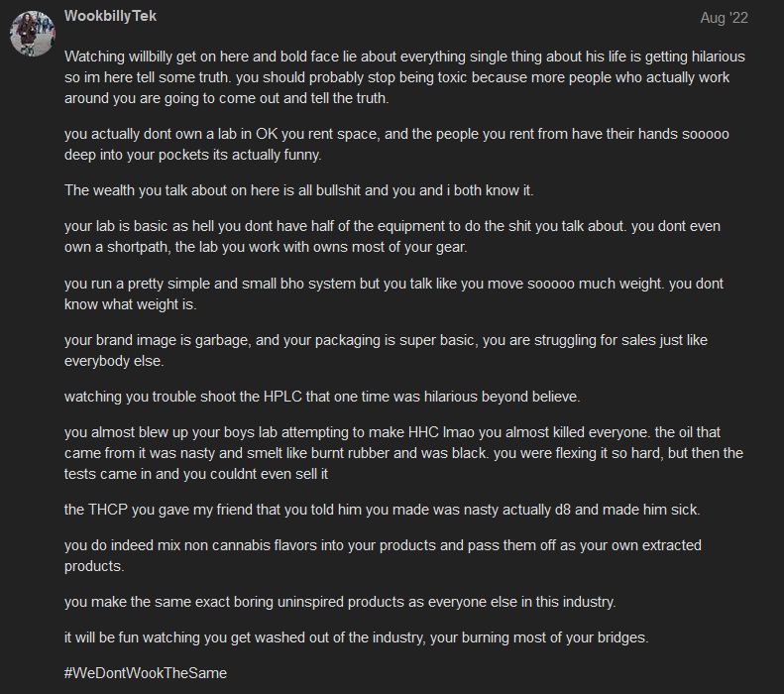The width and height of the screenshot is (784, 694).
Task: Click the line starting 'the THCP you gave'
Action: pos(382,510)
